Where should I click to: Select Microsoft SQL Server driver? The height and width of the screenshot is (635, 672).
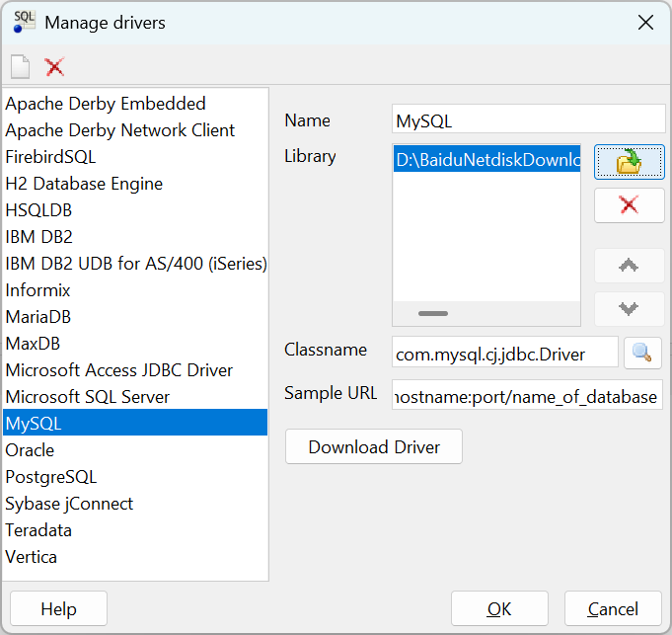[x=135, y=397]
